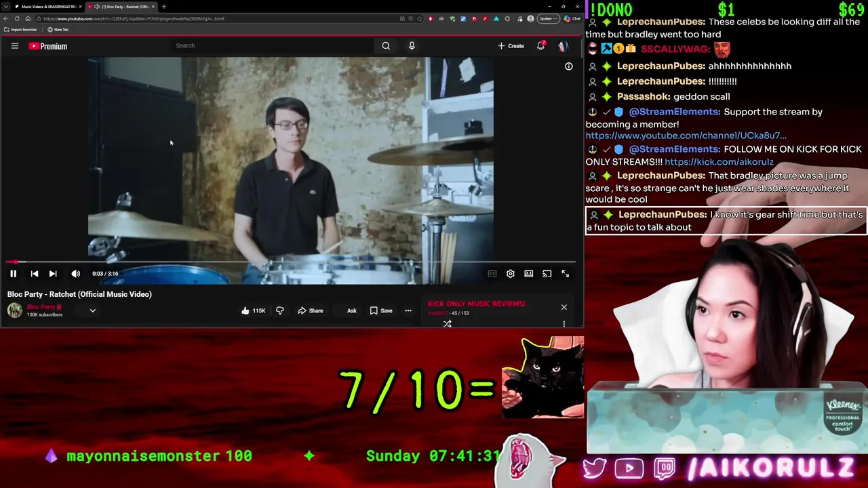Click the LeprechaunPubes 'geddon scall' reply row

726,96
